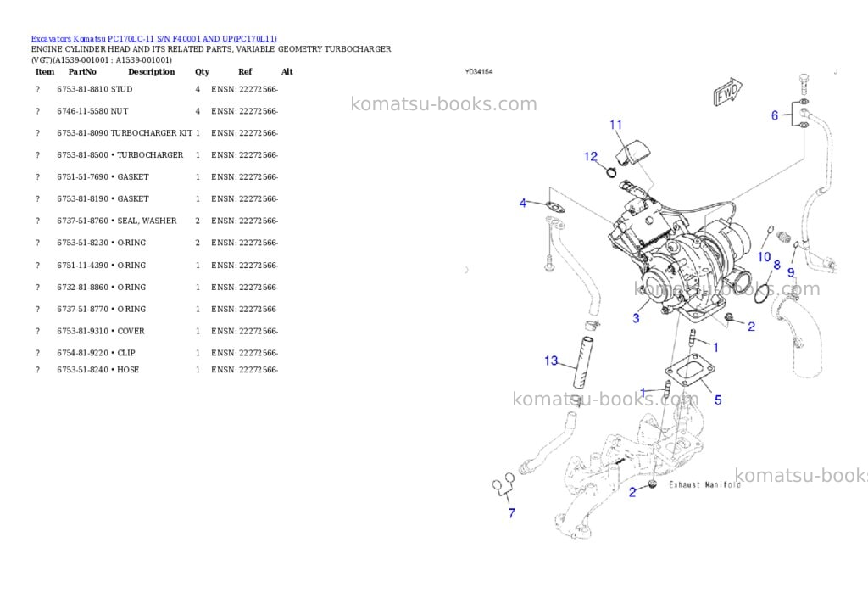Click the Item column header
The height and width of the screenshot is (615, 868).
coord(45,72)
